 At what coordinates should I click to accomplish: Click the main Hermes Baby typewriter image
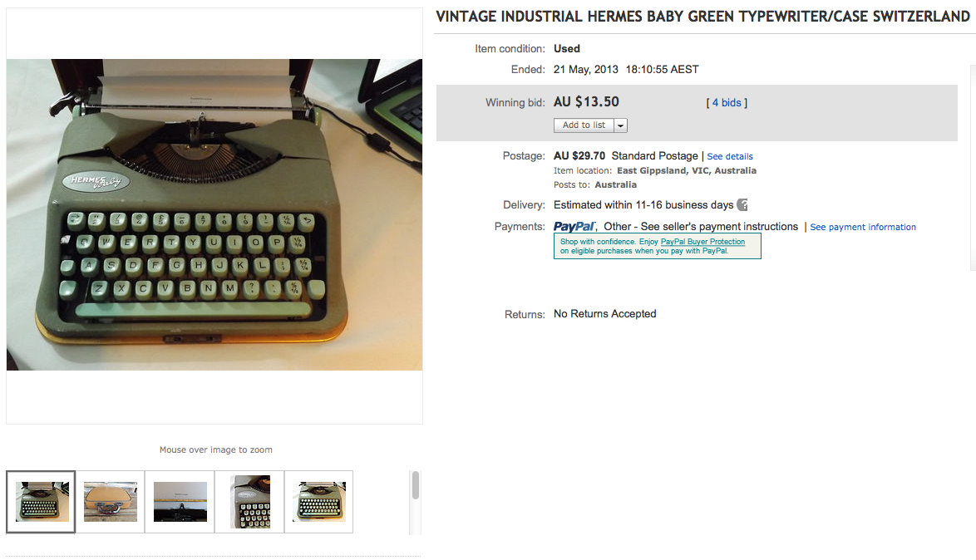(x=214, y=214)
